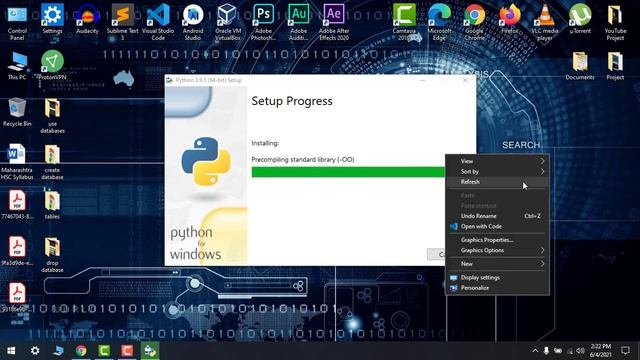The width and height of the screenshot is (640, 360).
Task: Expand the View submenu in the context menu
Action: click(497, 161)
